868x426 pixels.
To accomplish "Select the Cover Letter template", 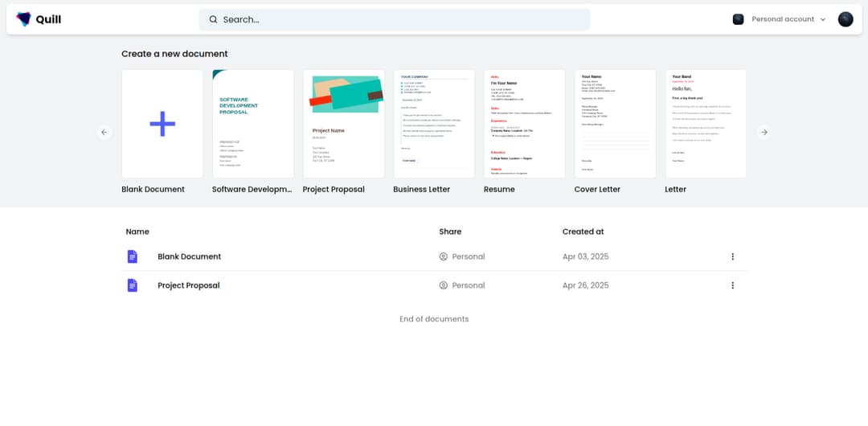I will point(615,124).
